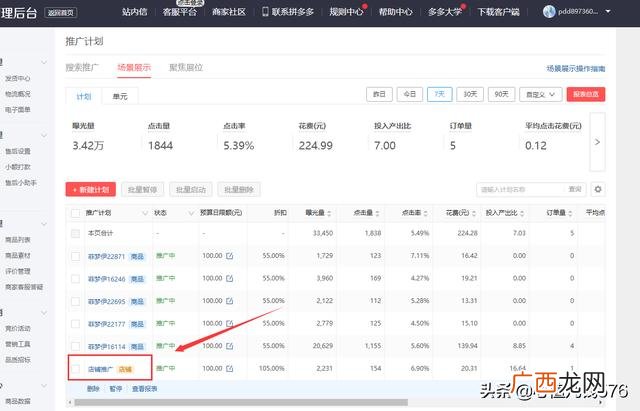
Task: Sort table by 点击率 column arrows
Action: (x=425, y=213)
